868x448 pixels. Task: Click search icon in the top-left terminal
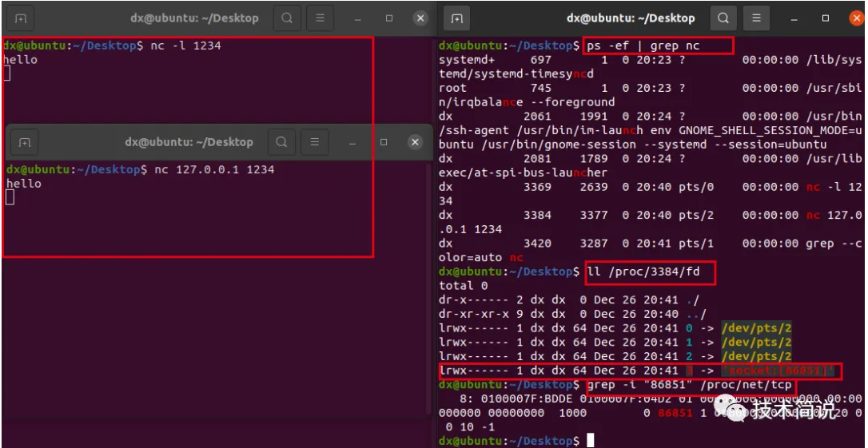287,18
